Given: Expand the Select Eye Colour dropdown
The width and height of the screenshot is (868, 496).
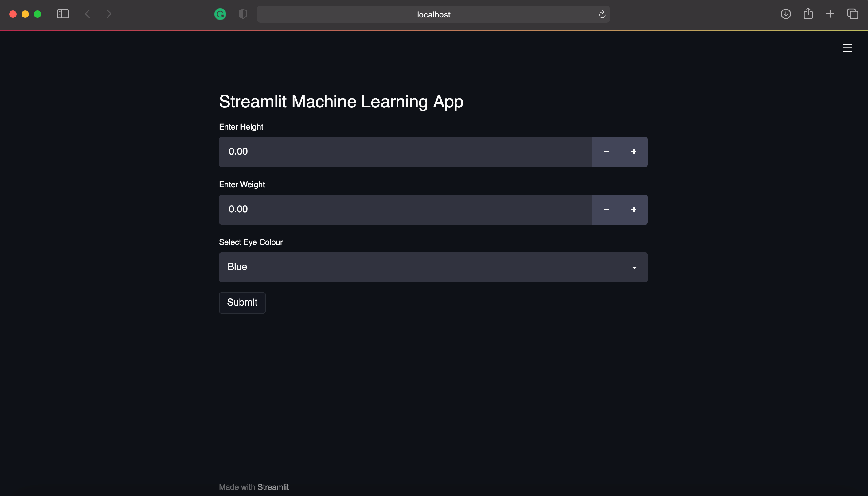Looking at the screenshot, I should [433, 267].
